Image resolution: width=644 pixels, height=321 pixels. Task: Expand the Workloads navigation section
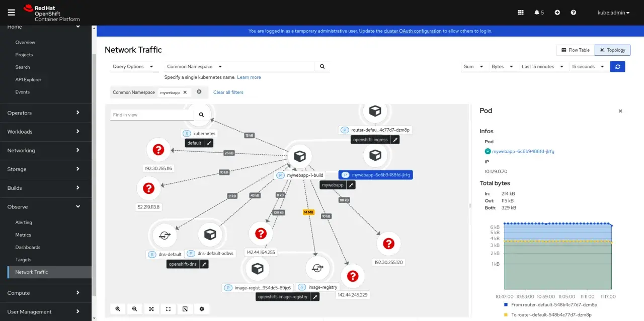pos(46,132)
